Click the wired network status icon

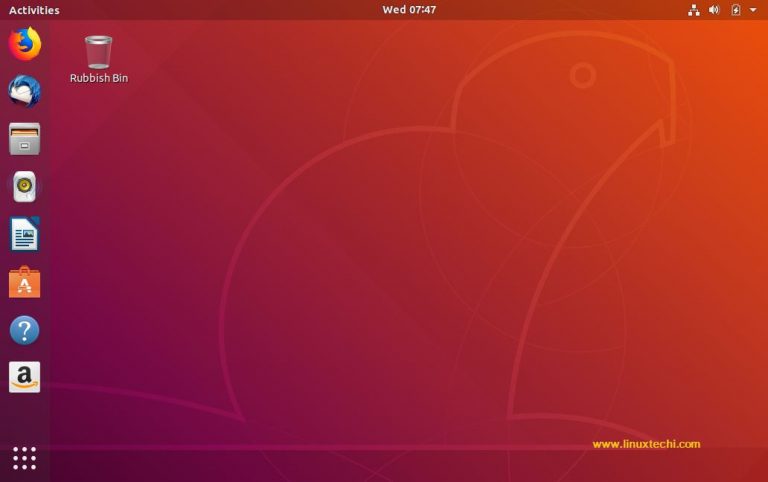(694, 10)
